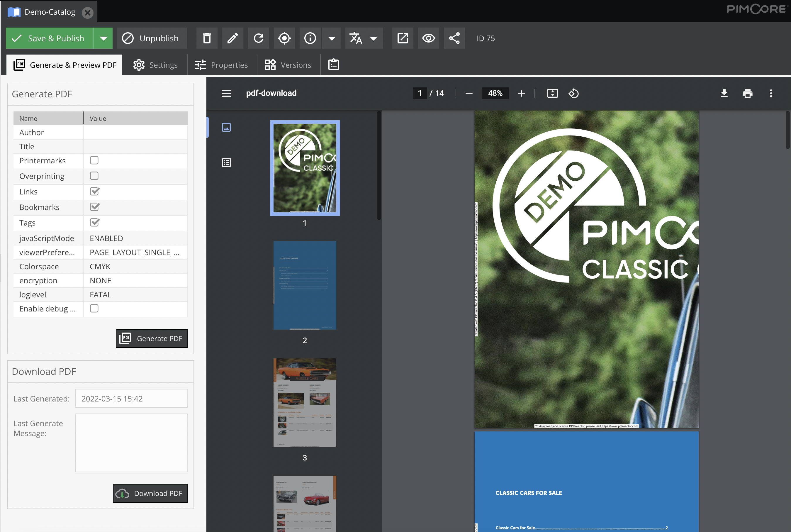Click the Download PDF button

click(x=150, y=493)
